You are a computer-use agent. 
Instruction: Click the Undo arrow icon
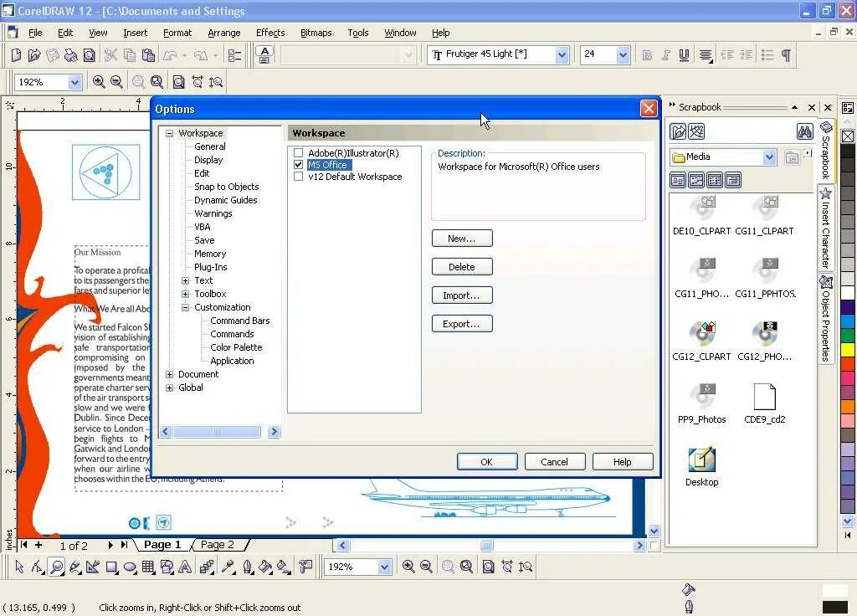pos(170,54)
